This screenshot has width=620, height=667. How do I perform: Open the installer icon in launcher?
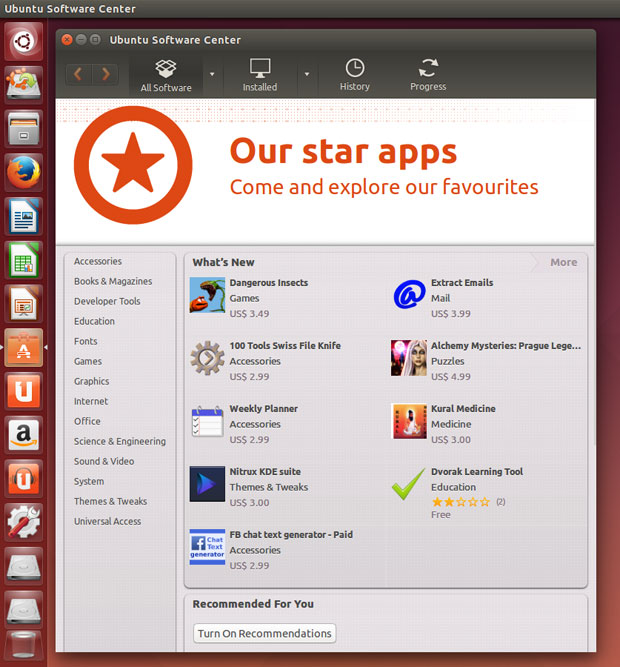coord(23,85)
